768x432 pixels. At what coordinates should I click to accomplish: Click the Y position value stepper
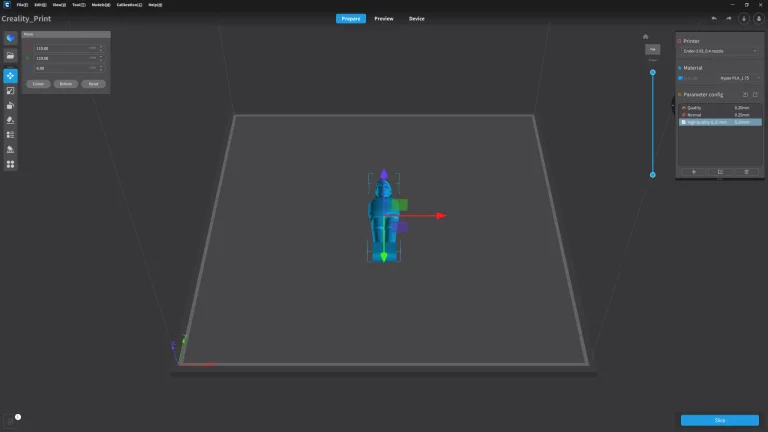101,58
